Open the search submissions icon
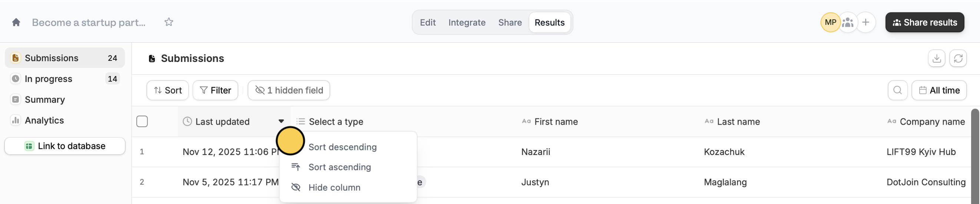Image resolution: width=980 pixels, height=204 pixels. point(897,90)
